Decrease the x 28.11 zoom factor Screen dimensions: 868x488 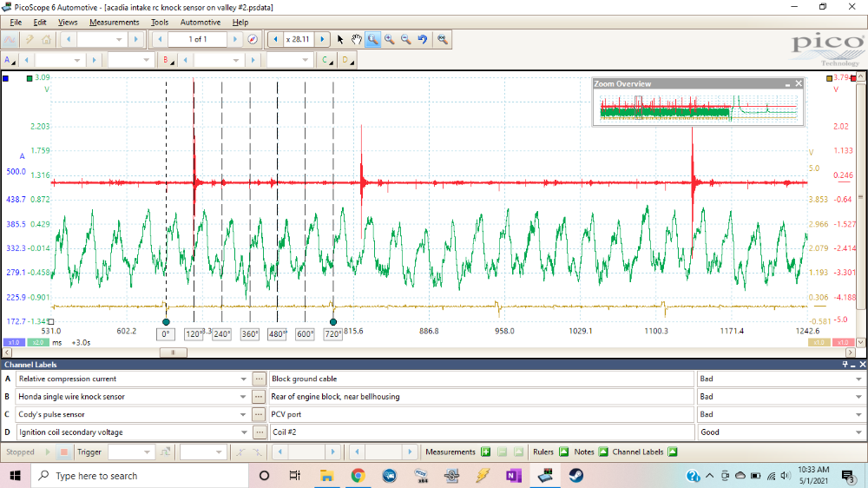276,39
